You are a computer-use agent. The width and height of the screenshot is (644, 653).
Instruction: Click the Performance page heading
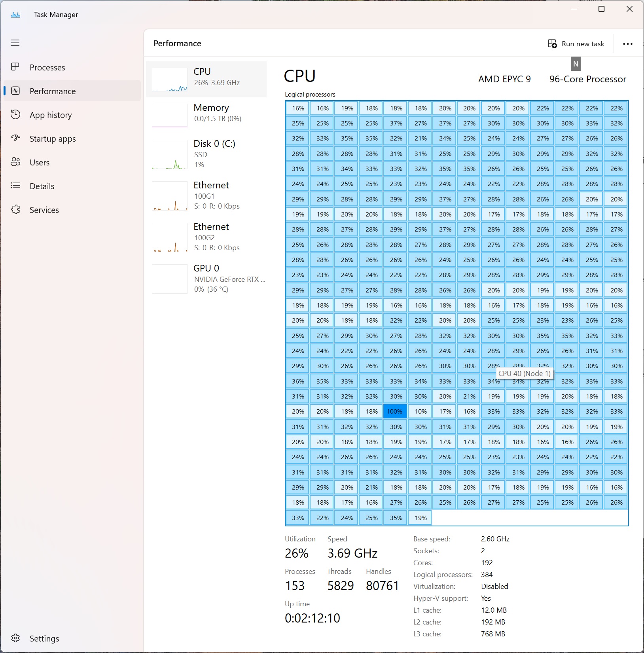click(177, 44)
